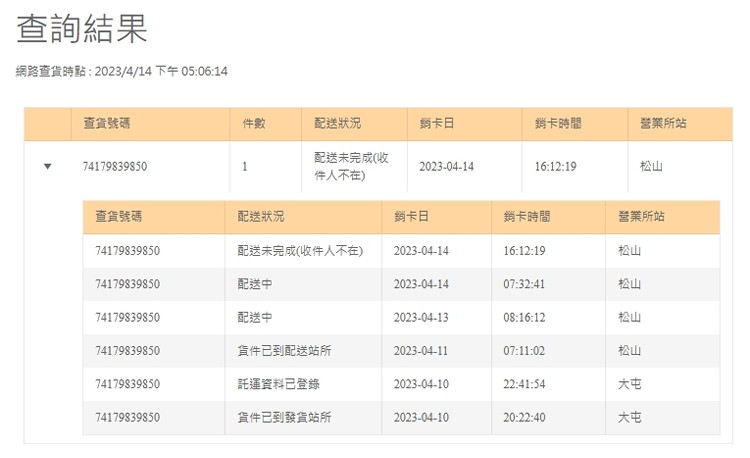Select the 配送中 row dated 2023-04-14

pos(401,284)
